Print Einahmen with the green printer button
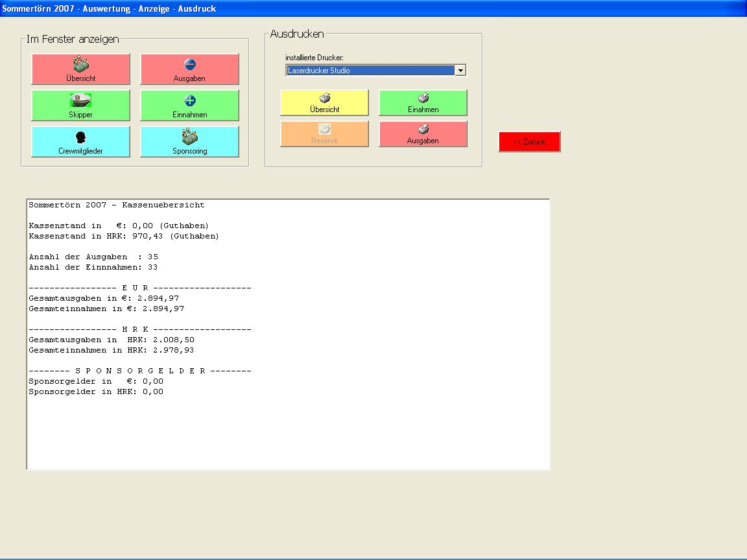Image resolution: width=747 pixels, height=560 pixels. 423,102
